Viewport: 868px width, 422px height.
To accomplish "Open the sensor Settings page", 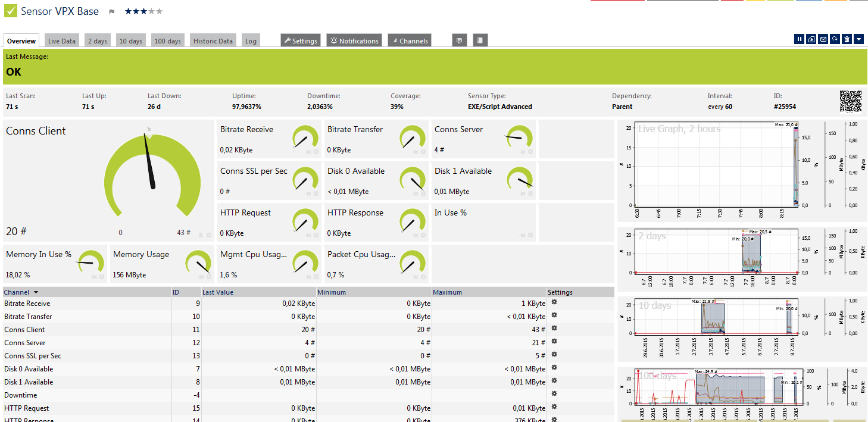I will point(300,40).
